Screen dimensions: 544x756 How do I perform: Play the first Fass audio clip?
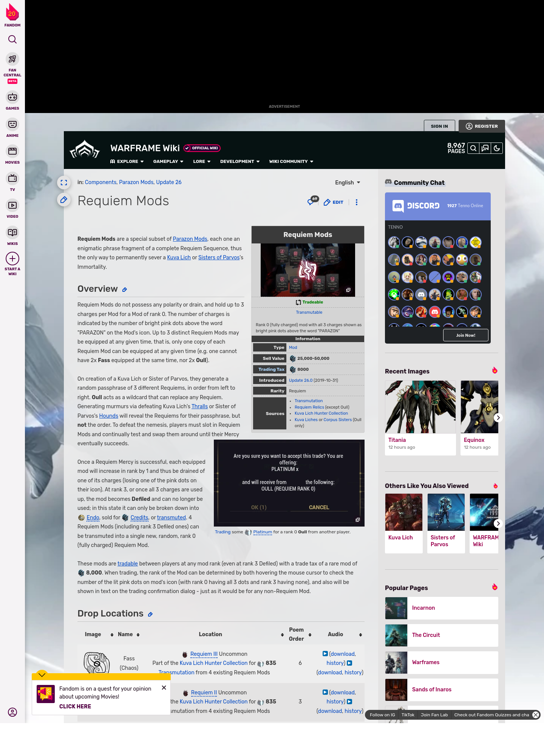tap(325, 654)
